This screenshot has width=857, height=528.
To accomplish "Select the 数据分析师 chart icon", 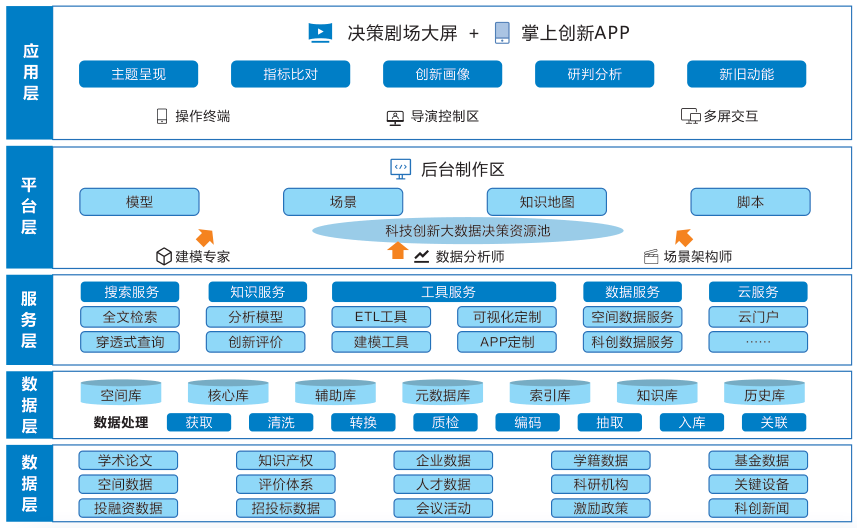I will pyautogui.click(x=422, y=256).
